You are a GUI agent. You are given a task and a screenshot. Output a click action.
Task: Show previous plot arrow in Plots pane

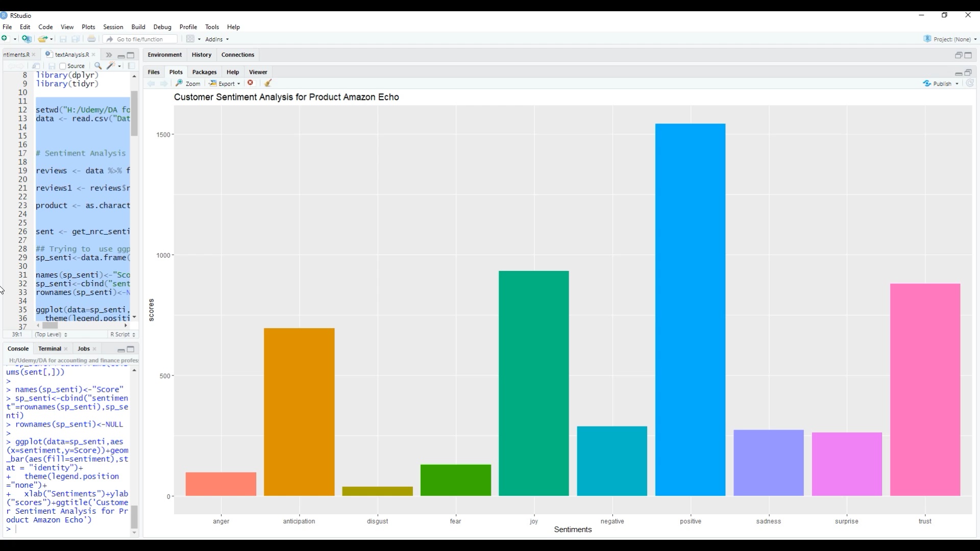click(151, 83)
